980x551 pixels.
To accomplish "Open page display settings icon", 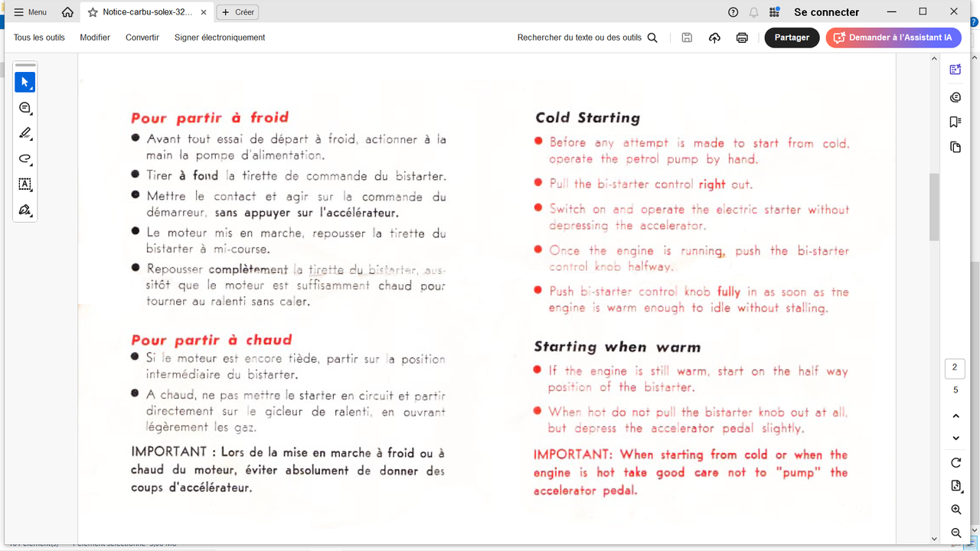I will pyautogui.click(x=955, y=486).
